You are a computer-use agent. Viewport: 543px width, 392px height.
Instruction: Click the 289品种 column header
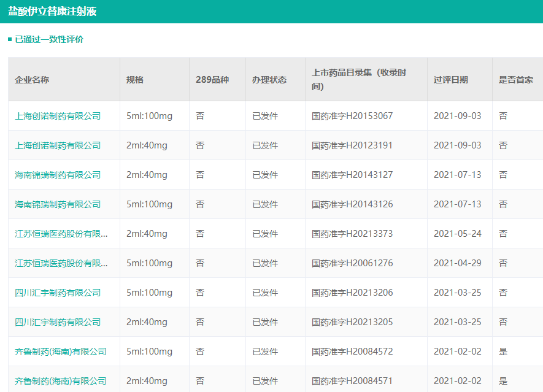212,80
